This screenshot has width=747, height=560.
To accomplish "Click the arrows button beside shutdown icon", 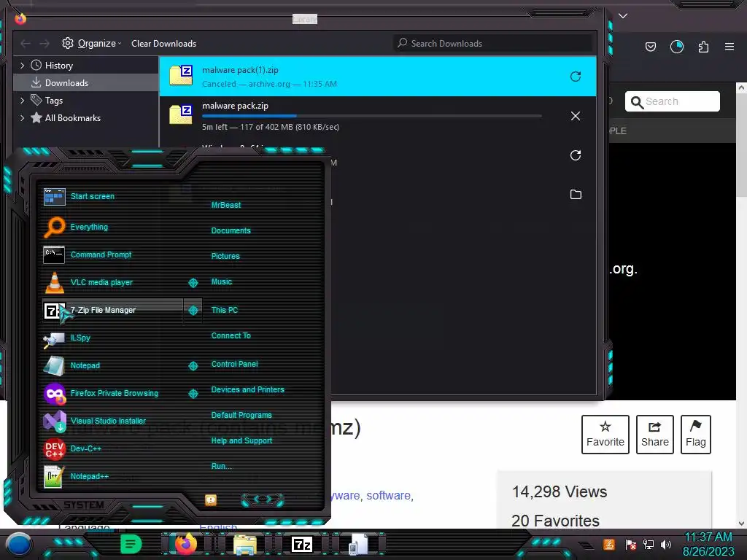I will tap(263, 499).
